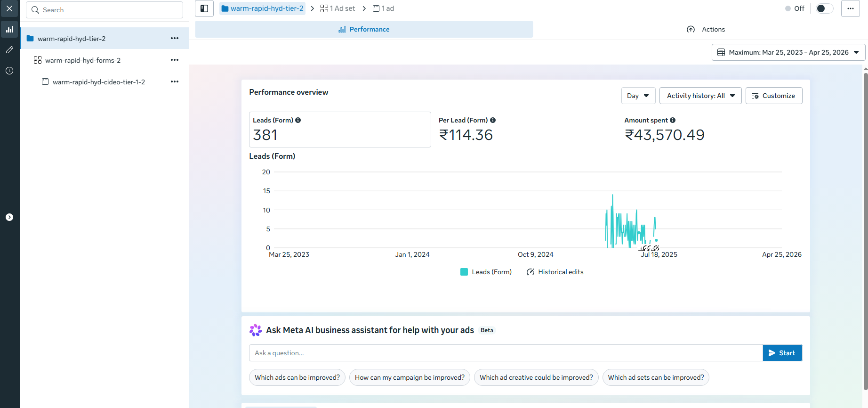This screenshot has width=868, height=408.
Task: Switch to the Performance tab
Action: point(364,29)
